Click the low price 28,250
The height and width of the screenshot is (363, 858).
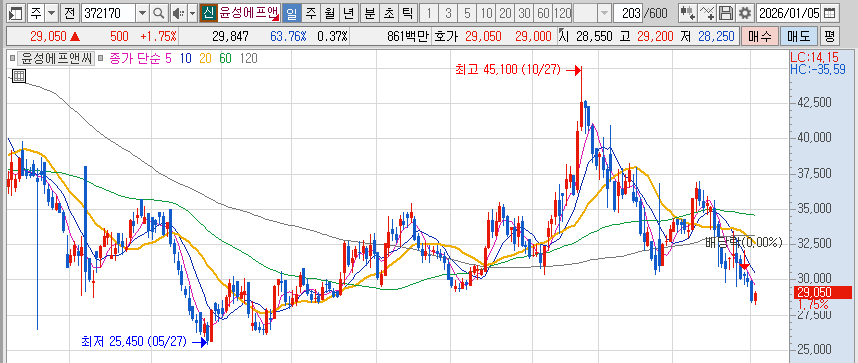[716, 37]
